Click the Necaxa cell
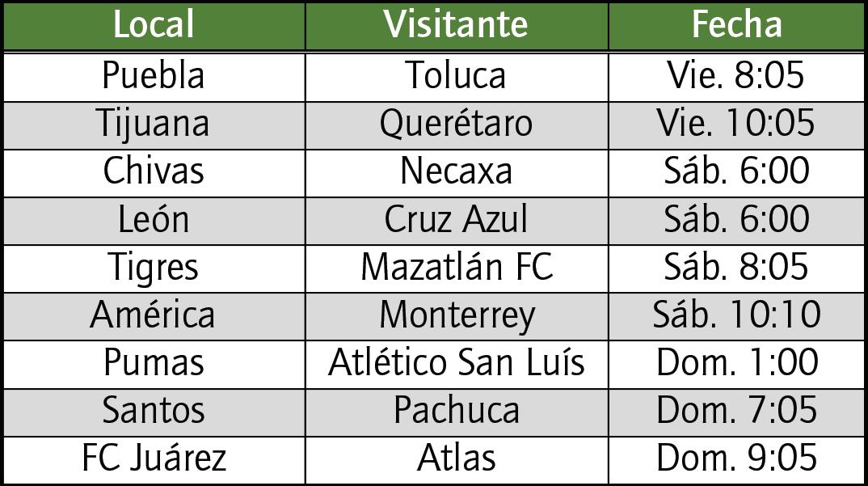 click(457, 173)
